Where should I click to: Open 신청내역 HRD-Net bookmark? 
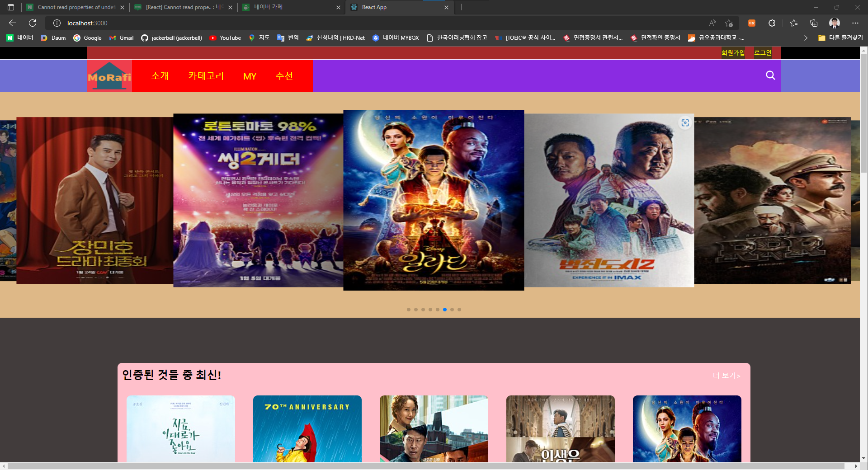(335, 38)
